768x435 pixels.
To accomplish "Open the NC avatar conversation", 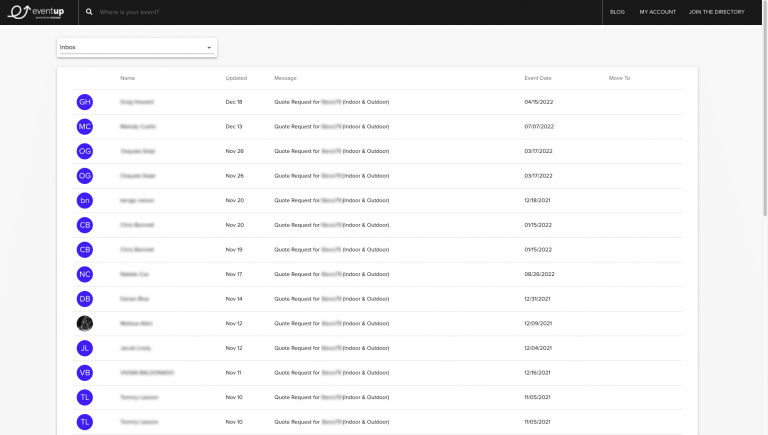I will pyautogui.click(x=85, y=274).
